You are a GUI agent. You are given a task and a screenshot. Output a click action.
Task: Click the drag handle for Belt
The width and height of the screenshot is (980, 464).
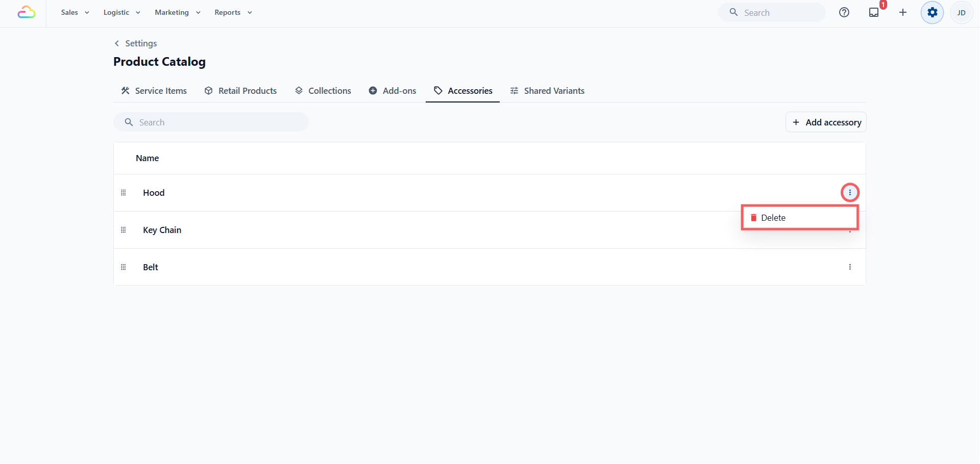pyautogui.click(x=123, y=267)
